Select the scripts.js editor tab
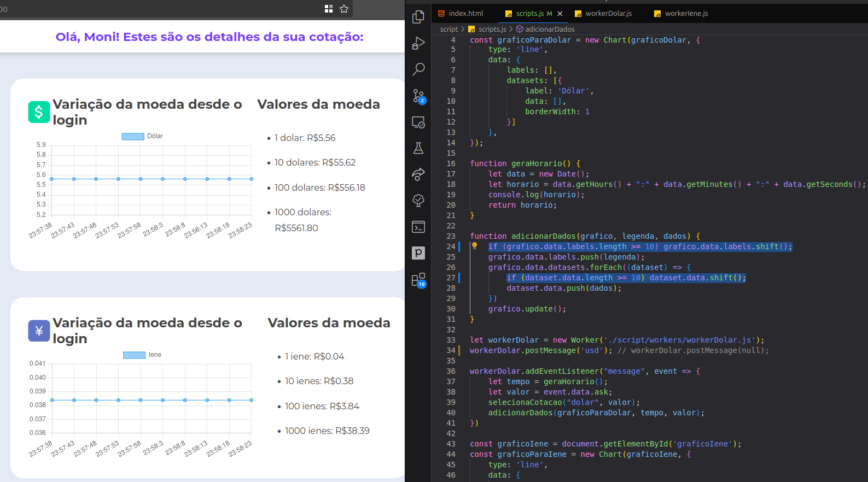Image resolution: width=868 pixels, height=482 pixels. coord(533,14)
